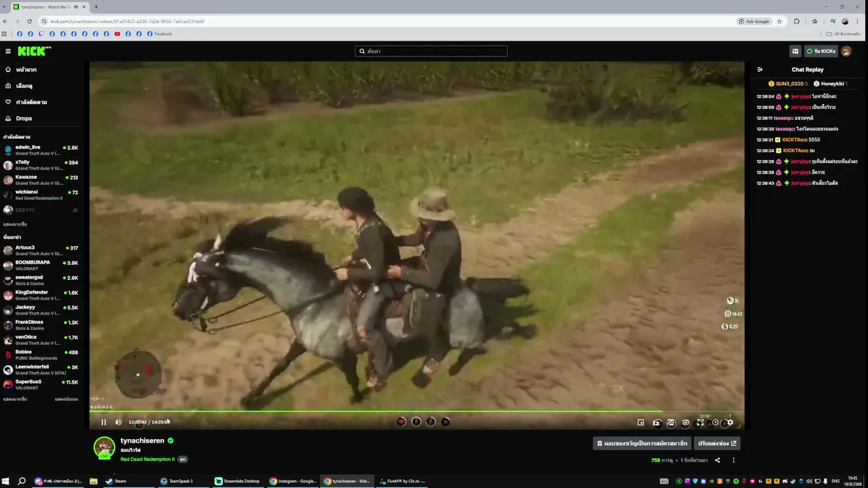Mute the video volume

pyautogui.click(x=119, y=422)
